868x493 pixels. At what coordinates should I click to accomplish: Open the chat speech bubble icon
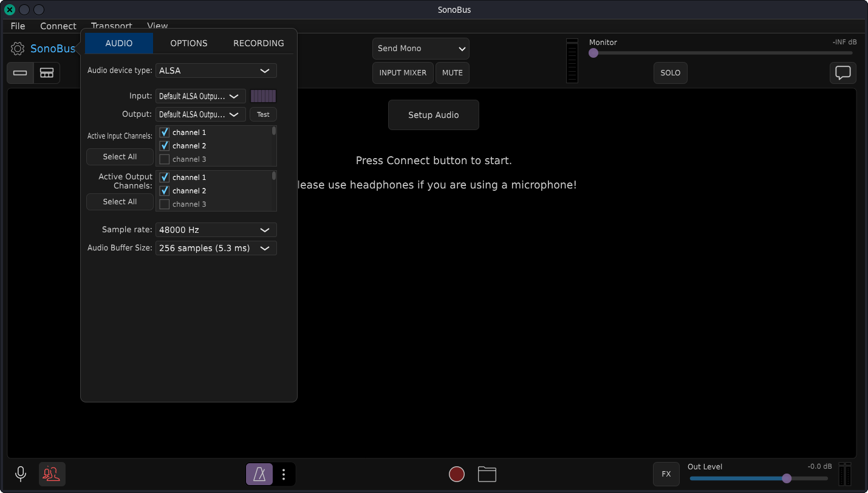(x=843, y=73)
